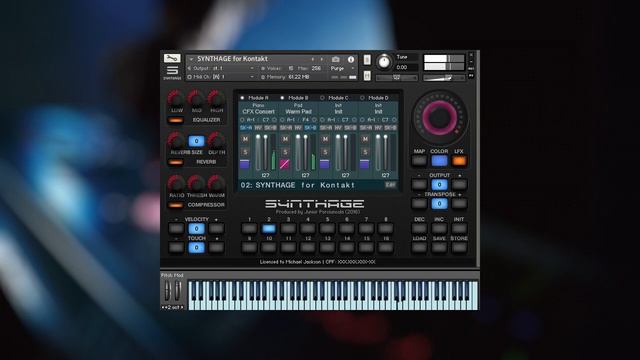Click the LOAD button

pyautogui.click(x=419, y=247)
